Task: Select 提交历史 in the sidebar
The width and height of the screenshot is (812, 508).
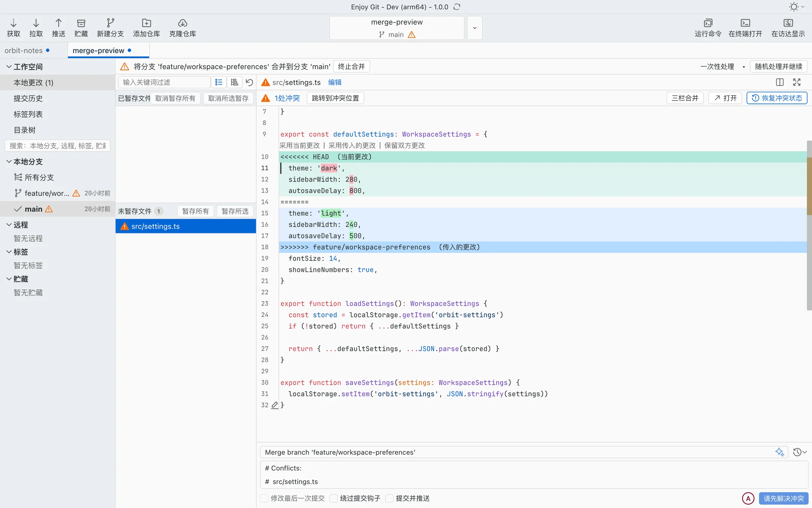Action: point(28,98)
